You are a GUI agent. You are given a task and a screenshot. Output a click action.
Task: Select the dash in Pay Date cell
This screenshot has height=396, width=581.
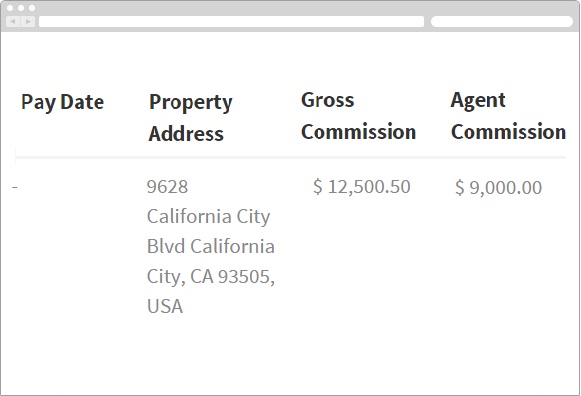(15, 187)
